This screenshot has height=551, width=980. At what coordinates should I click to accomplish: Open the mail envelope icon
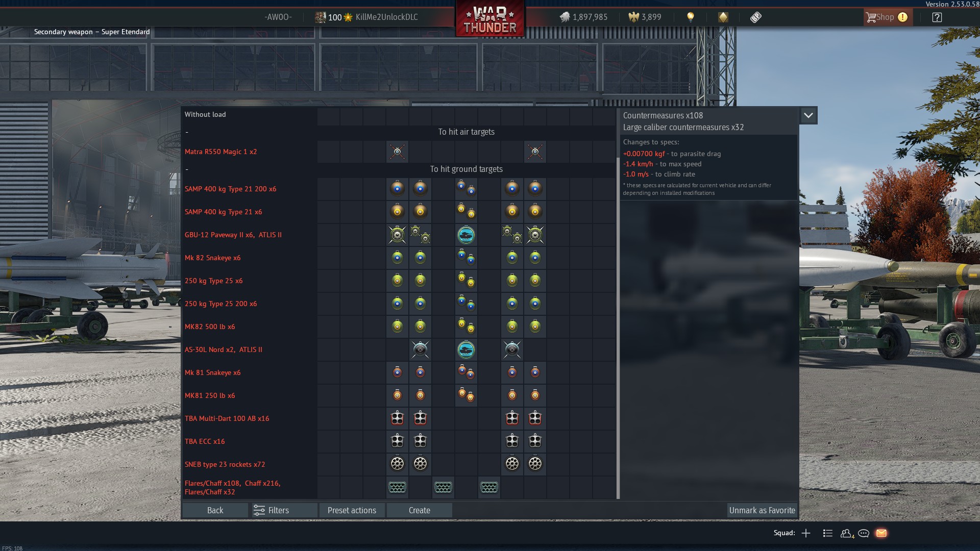click(x=881, y=533)
